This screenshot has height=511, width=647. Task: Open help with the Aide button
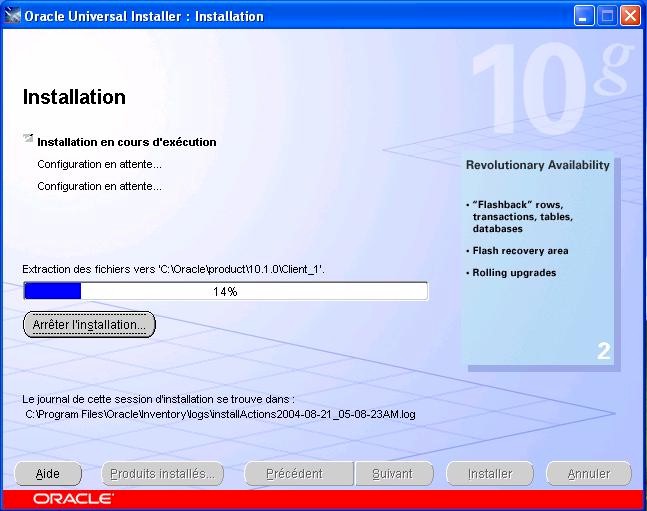coord(47,474)
